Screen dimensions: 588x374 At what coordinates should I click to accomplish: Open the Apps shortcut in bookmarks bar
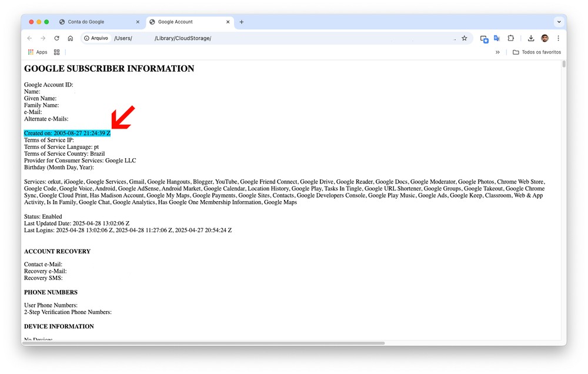click(x=38, y=52)
